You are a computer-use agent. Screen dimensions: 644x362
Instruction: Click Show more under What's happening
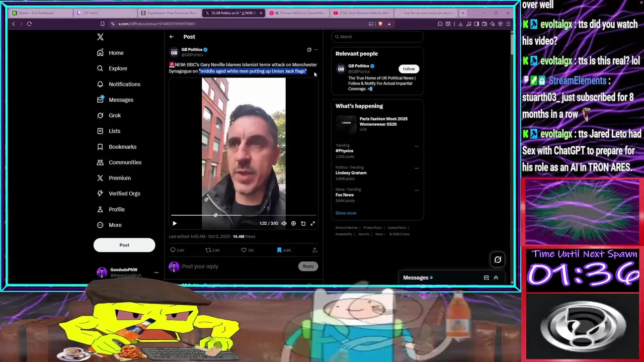tap(346, 213)
